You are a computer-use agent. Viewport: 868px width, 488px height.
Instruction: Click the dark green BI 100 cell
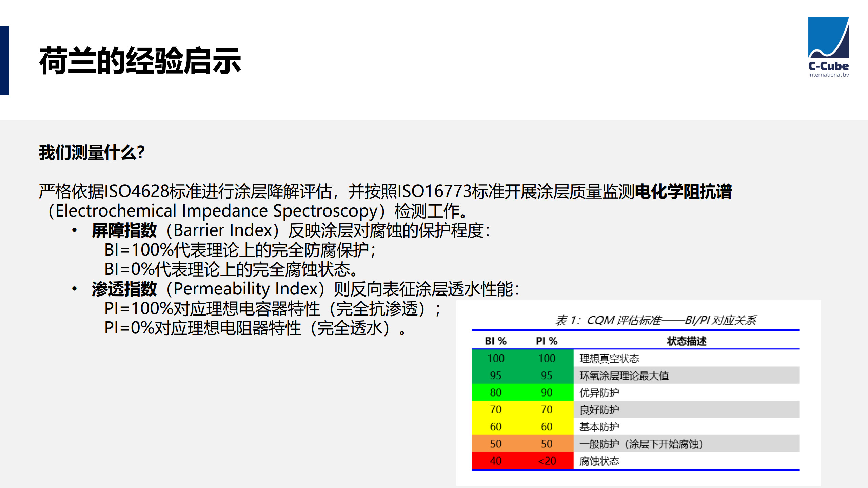495,358
